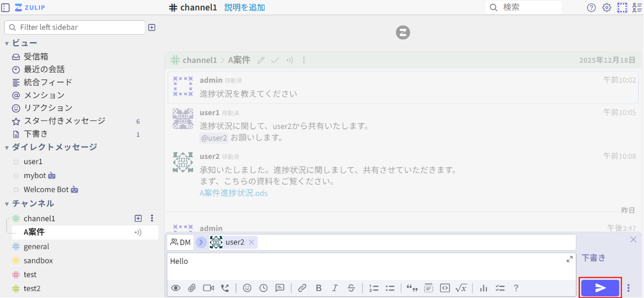Toggle message preview with eye icon
The width and height of the screenshot is (644, 298).
(176, 288)
